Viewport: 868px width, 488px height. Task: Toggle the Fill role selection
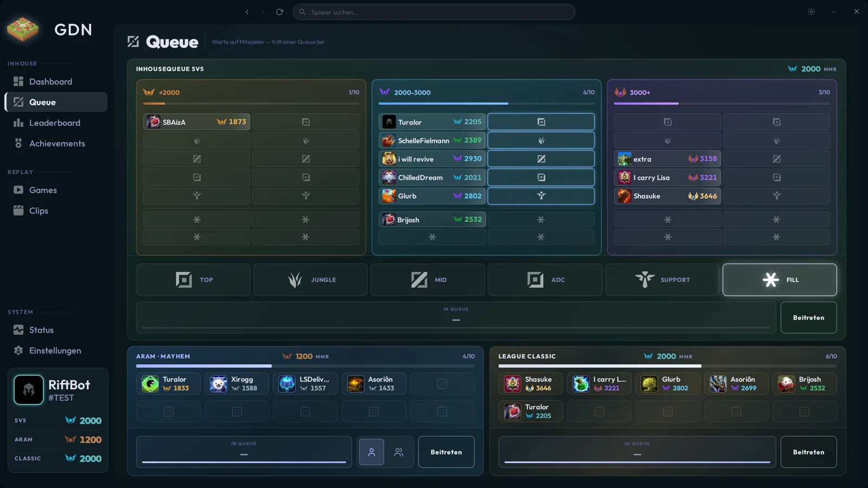[x=780, y=280]
